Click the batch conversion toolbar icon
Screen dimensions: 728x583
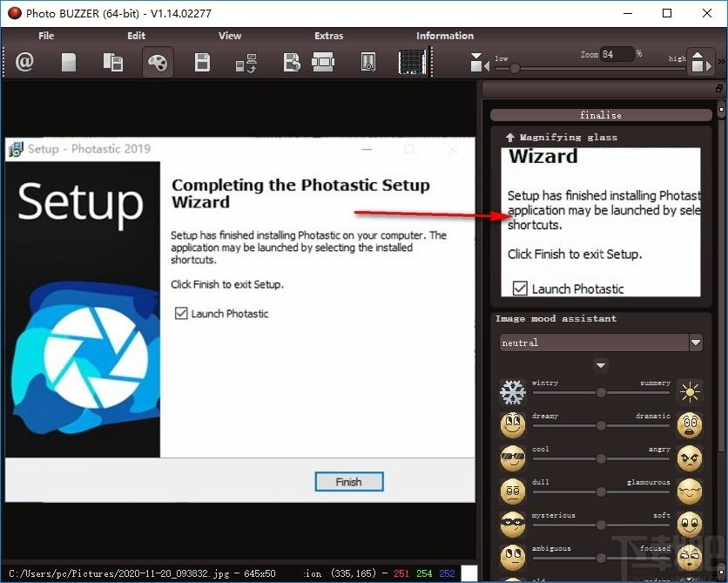[x=246, y=63]
